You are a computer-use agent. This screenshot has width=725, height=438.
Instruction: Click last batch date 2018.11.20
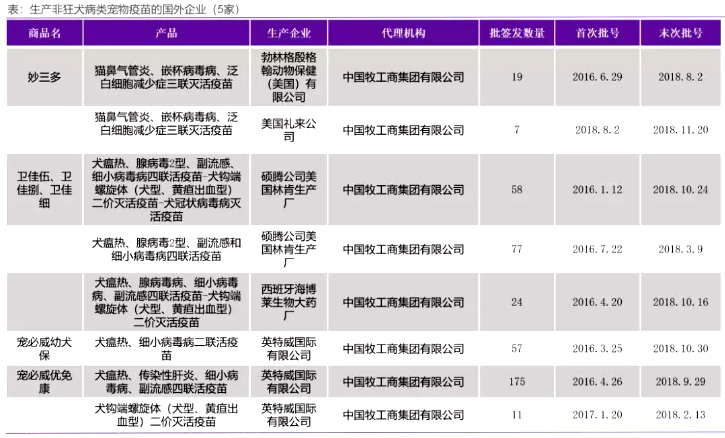[681, 130]
